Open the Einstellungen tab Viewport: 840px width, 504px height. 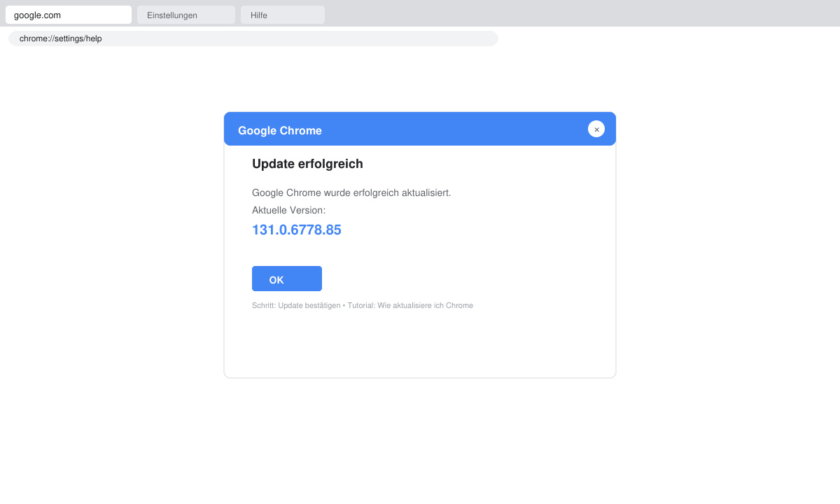tap(186, 15)
